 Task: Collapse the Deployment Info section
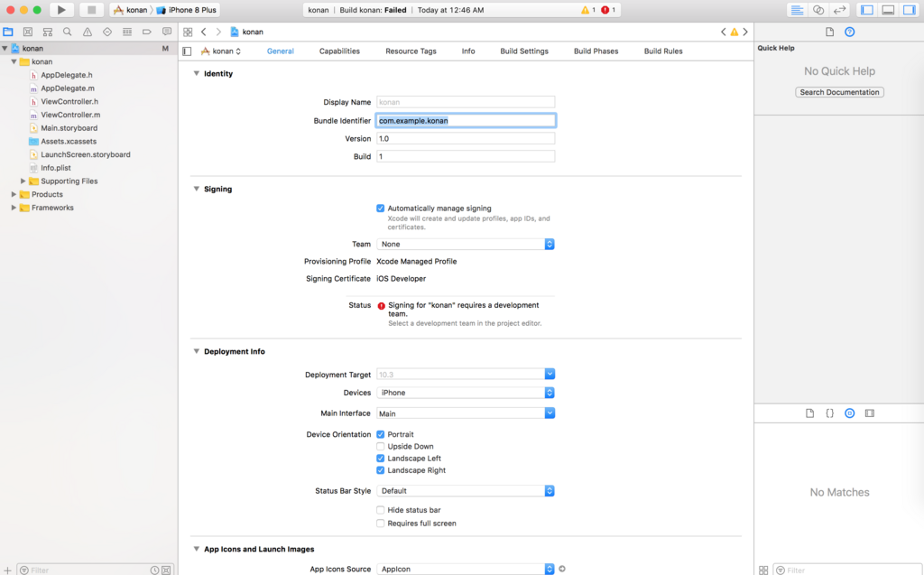tap(196, 351)
